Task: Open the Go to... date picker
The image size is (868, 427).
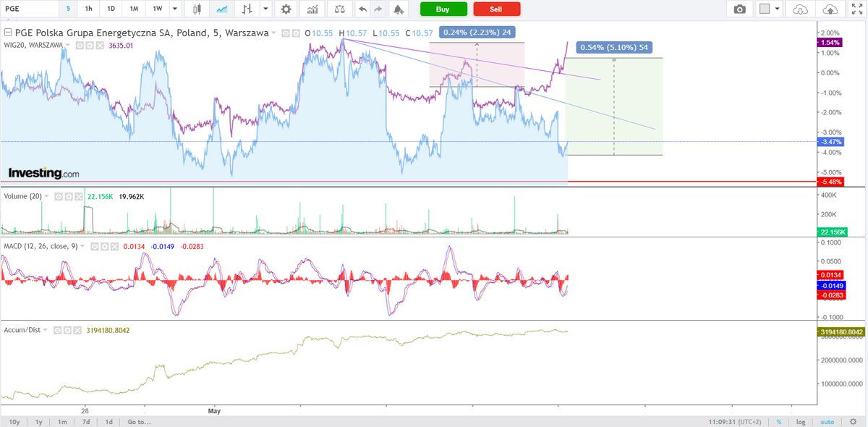Action: coord(139,421)
